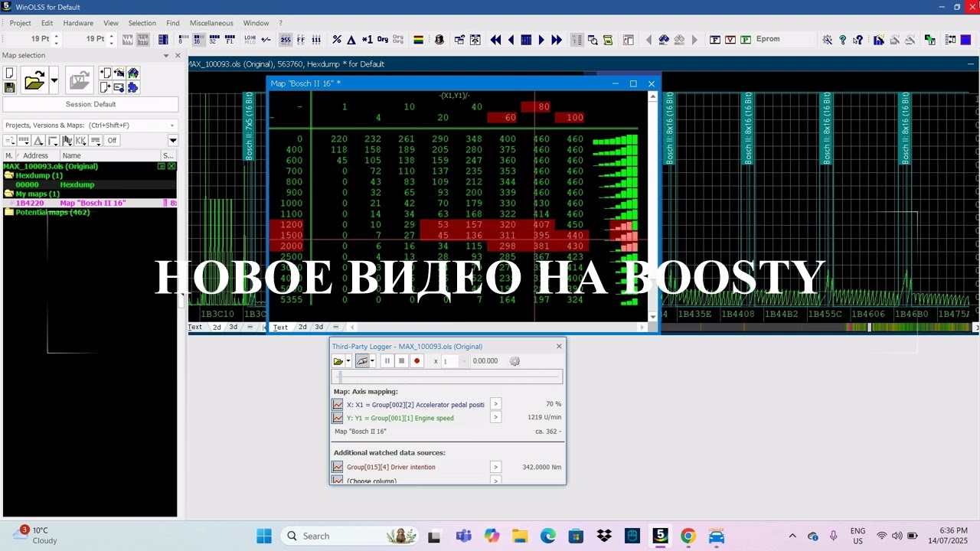This screenshot has width=980, height=551.
Task: Click the gear configuration toolbar icon
Action: click(x=828, y=40)
